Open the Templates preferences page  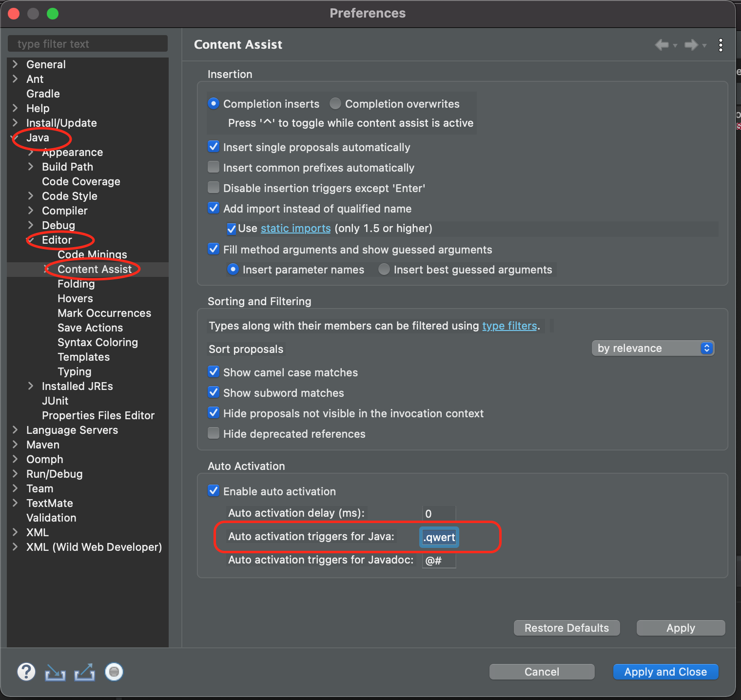(83, 357)
